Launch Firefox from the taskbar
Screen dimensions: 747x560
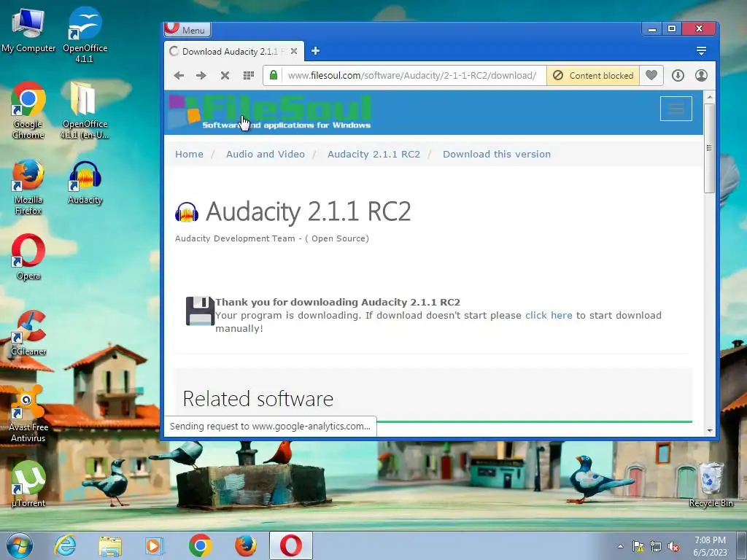(x=245, y=545)
